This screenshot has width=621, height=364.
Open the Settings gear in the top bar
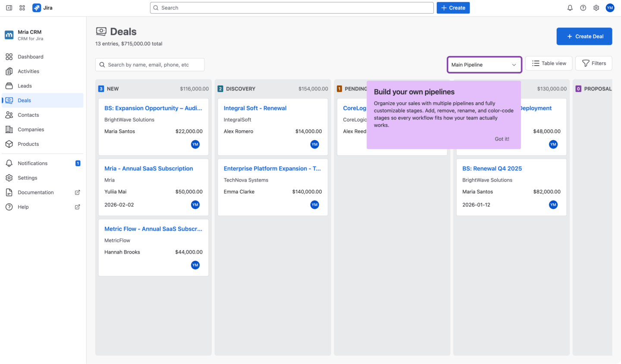(x=596, y=7)
